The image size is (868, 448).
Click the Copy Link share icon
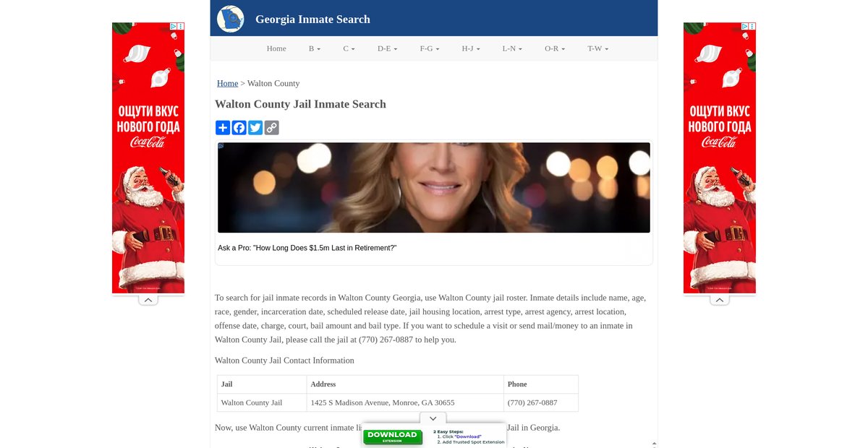[271, 128]
